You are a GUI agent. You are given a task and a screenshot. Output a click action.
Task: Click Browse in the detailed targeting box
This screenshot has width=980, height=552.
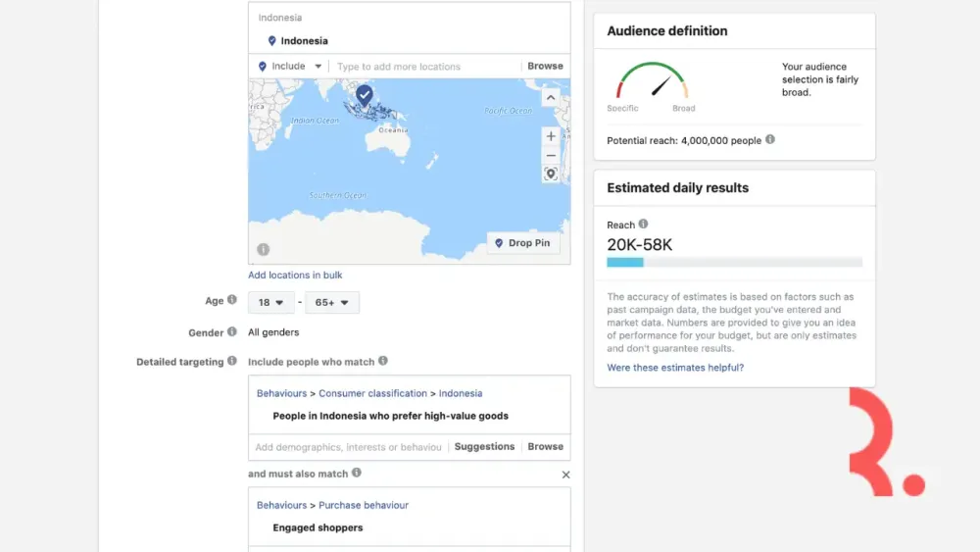click(545, 446)
